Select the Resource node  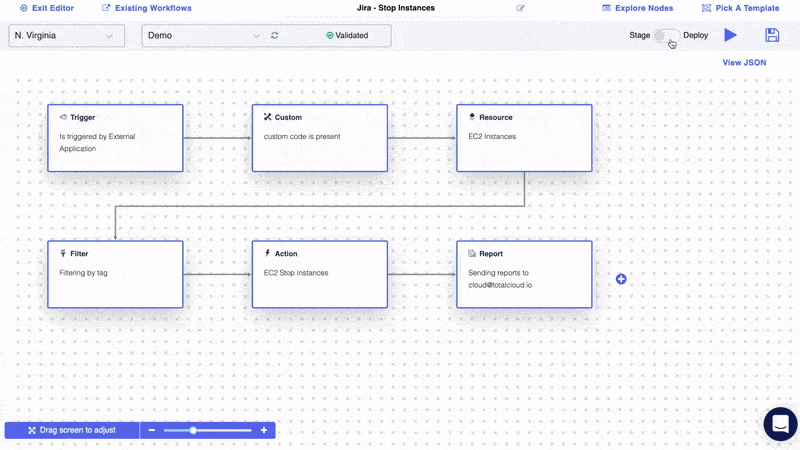tap(524, 138)
